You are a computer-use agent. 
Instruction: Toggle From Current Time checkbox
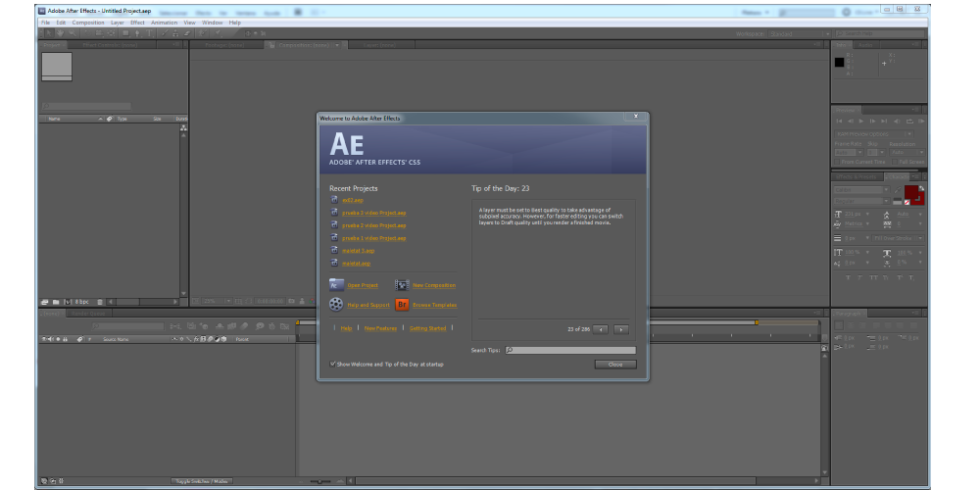pyautogui.click(x=837, y=162)
